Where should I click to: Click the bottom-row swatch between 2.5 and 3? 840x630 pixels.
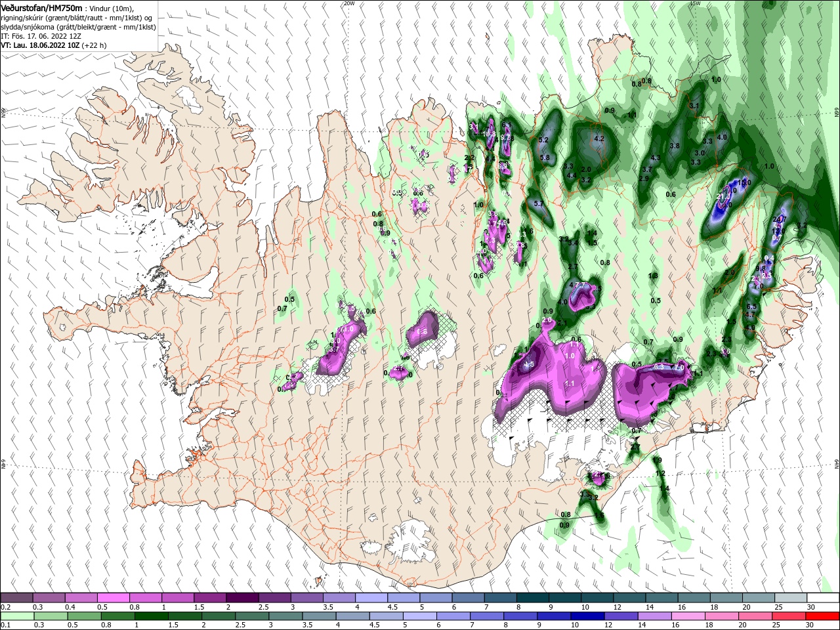[x=251, y=616]
